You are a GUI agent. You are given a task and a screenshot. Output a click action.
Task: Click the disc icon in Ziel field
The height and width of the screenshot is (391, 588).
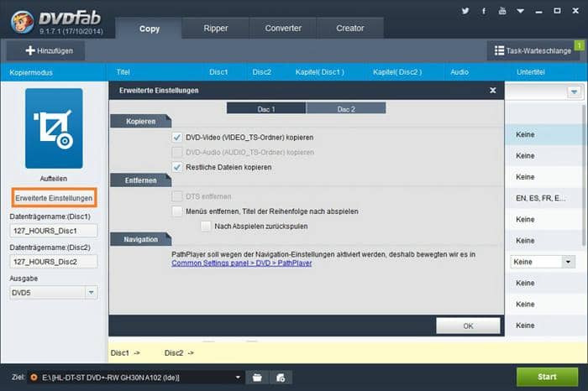(34, 377)
